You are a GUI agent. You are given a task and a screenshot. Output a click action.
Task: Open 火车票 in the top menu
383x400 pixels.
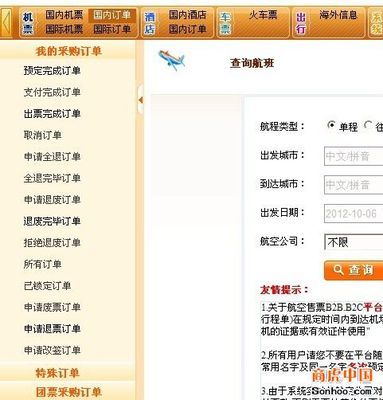click(263, 15)
